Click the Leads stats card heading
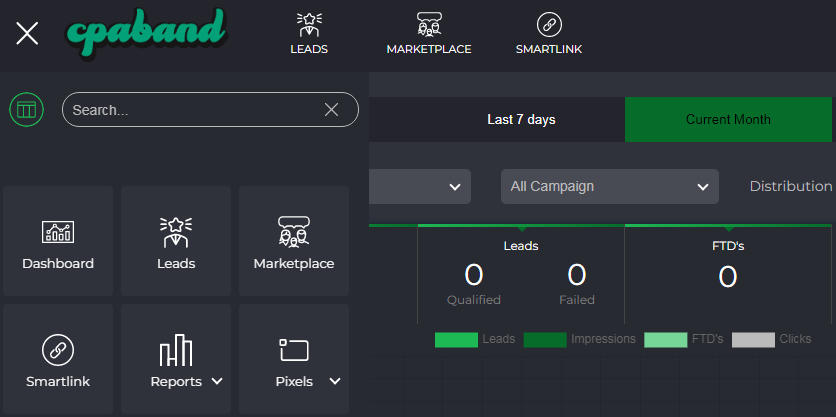Viewport: 836px width, 417px height. point(521,246)
